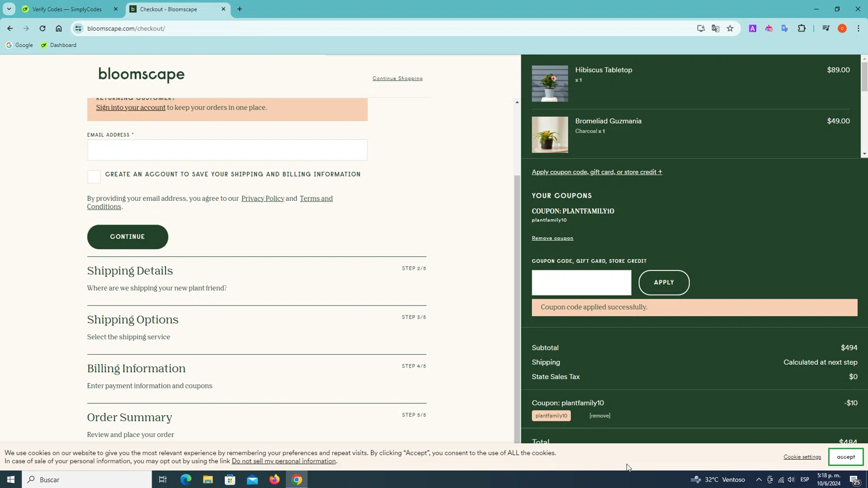This screenshot has height=488, width=868.
Task: Accept cookies with the accept button
Action: (845, 457)
